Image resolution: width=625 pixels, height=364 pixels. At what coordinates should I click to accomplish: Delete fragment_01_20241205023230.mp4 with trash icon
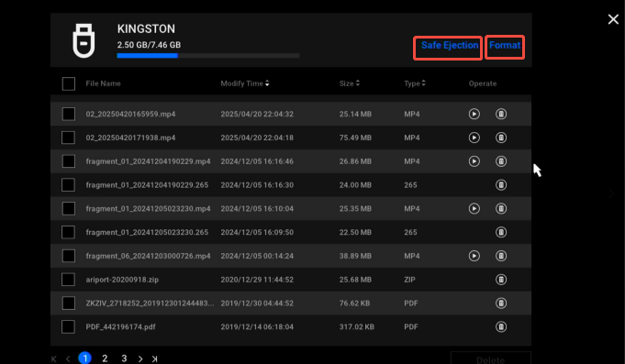tap(501, 209)
